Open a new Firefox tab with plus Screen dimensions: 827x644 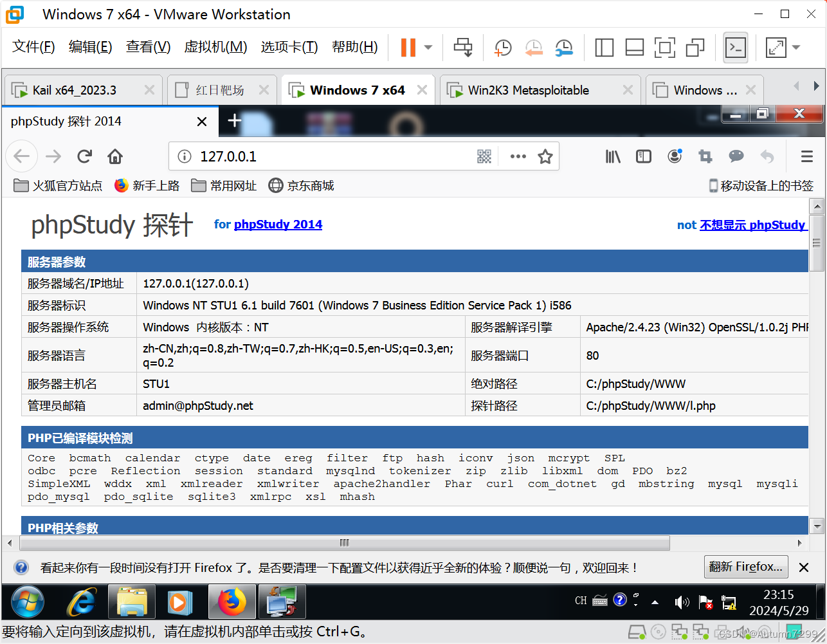tap(235, 120)
